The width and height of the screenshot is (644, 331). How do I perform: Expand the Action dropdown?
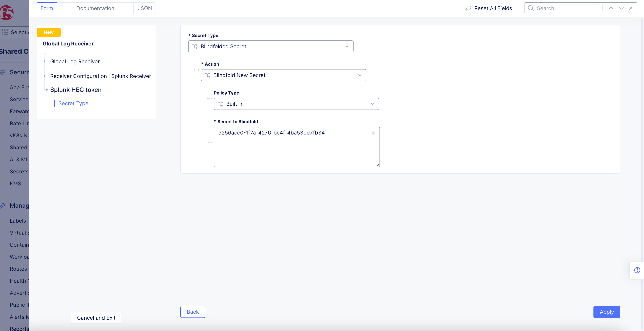283,75
